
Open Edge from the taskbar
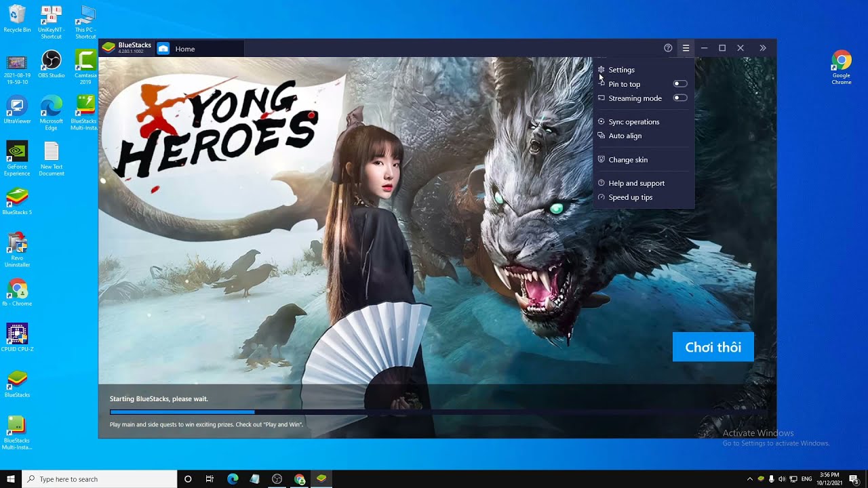[x=233, y=479]
